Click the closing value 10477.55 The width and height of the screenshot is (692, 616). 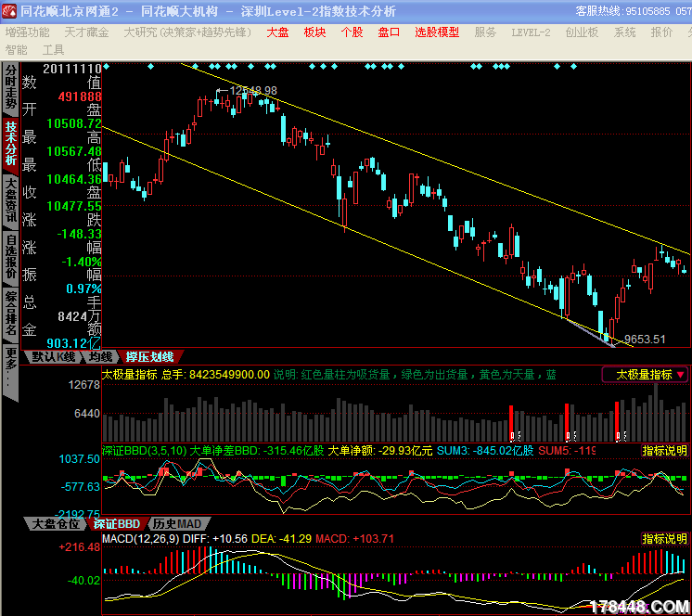pyautogui.click(x=74, y=206)
